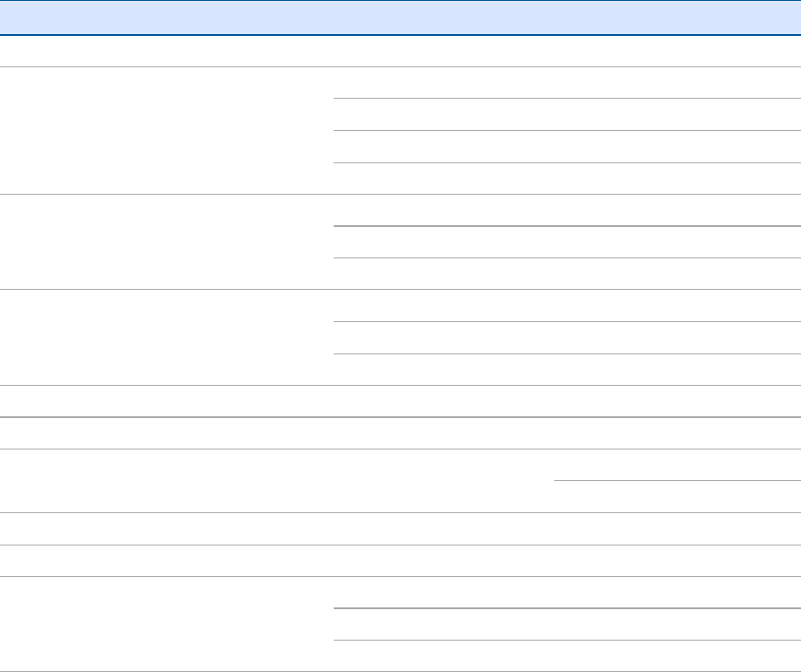Click the merged left cell of the second group
This screenshot has width=801, height=672.
point(166,242)
